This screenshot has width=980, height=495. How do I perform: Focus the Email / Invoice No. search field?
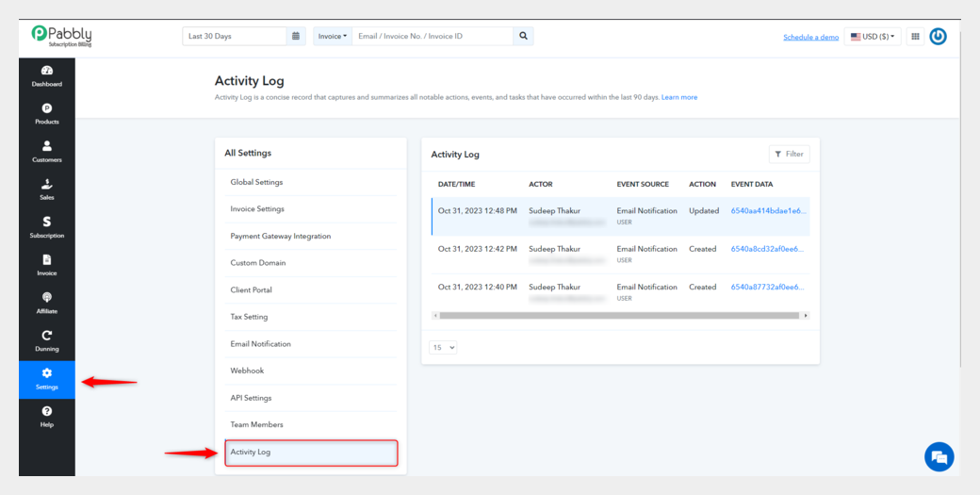[433, 36]
